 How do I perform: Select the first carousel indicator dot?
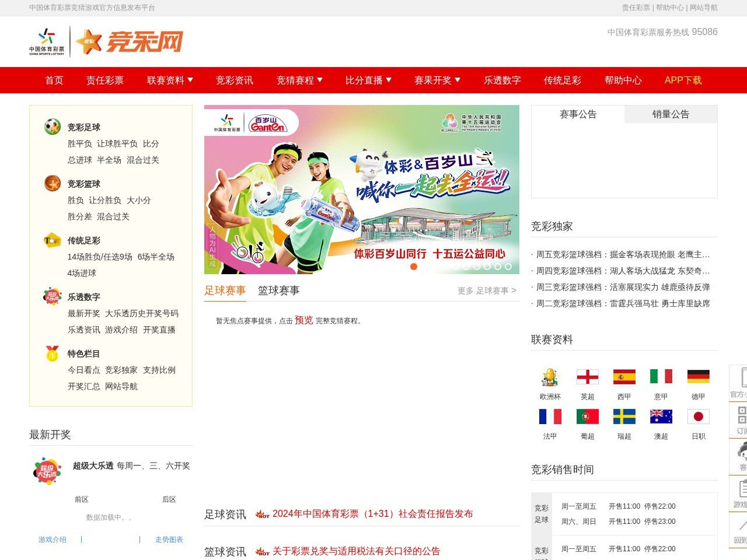pos(414,267)
